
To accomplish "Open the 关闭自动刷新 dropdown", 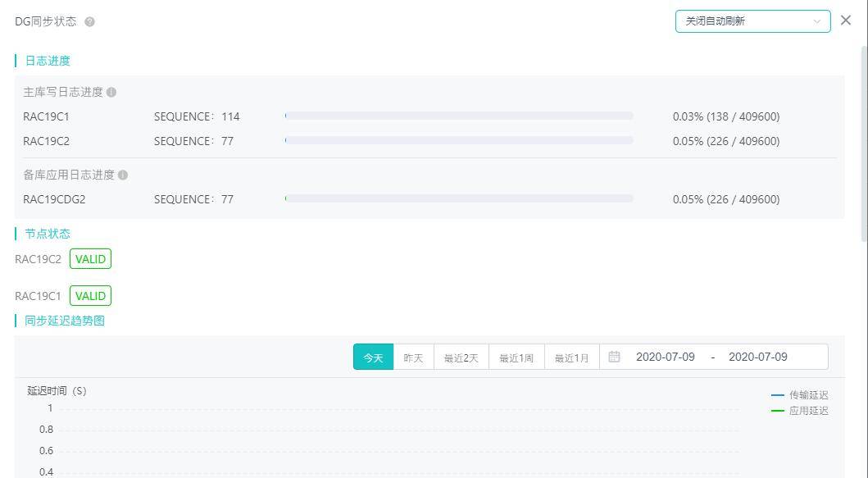I will coord(746,21).
